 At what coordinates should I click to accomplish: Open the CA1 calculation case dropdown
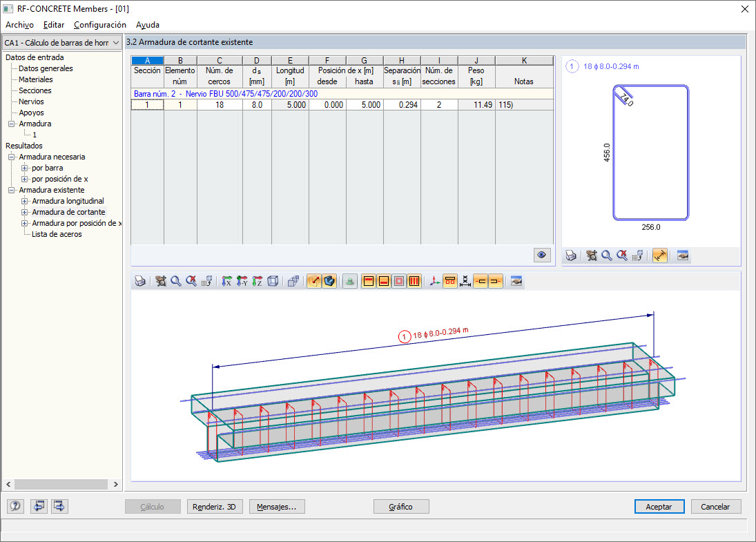(x=61, y=43)
